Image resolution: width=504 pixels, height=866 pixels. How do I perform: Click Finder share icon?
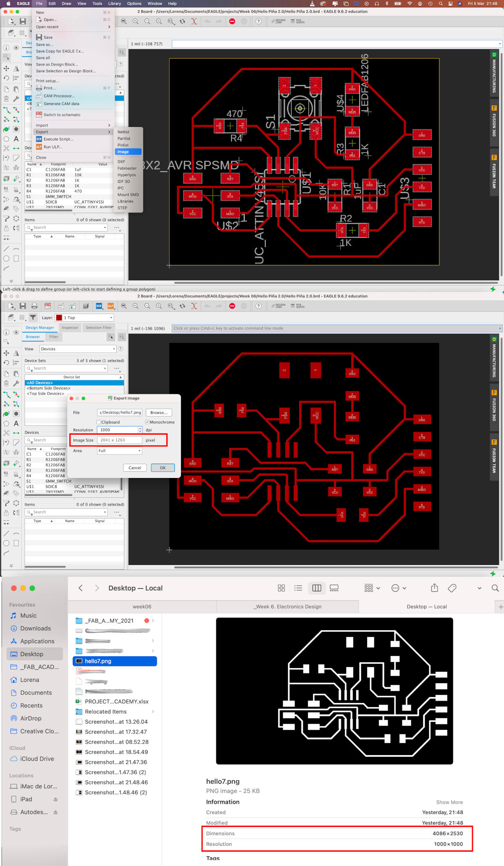435,588
